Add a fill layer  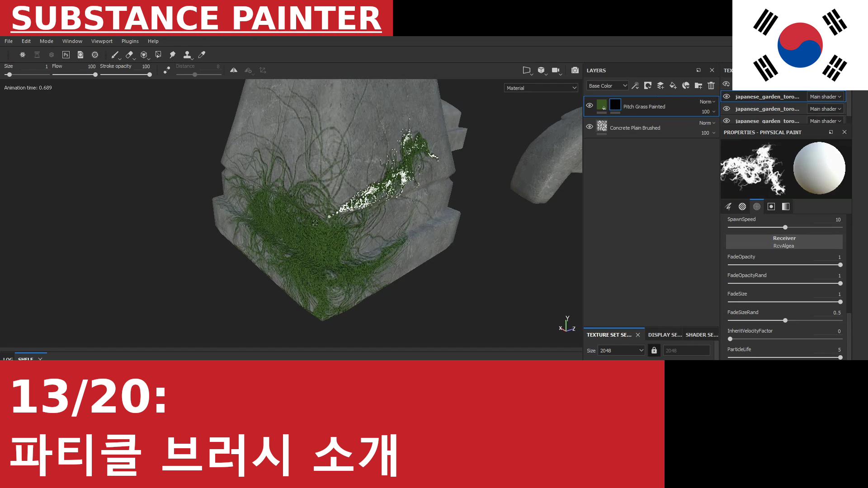673,85
